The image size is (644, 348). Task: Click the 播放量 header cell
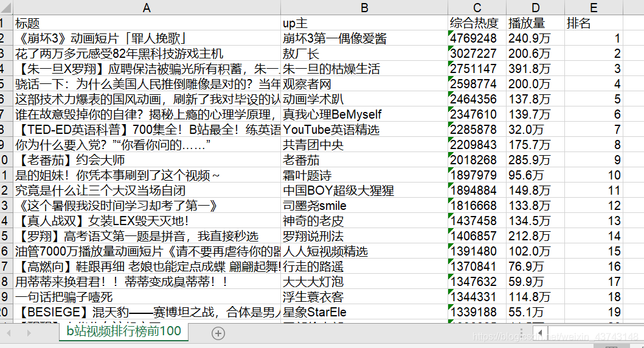coord(536,23)
